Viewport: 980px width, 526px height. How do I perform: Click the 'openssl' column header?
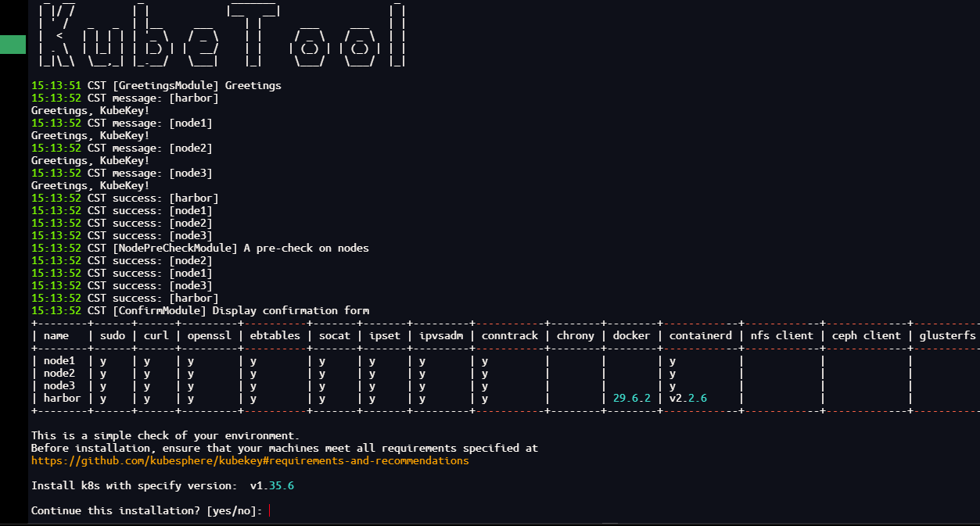click(x=210, y=336)
